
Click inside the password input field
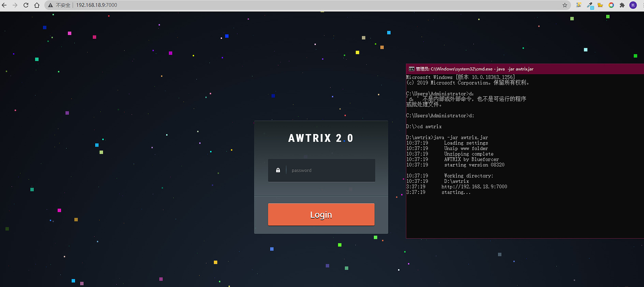(x=327, y=170)
